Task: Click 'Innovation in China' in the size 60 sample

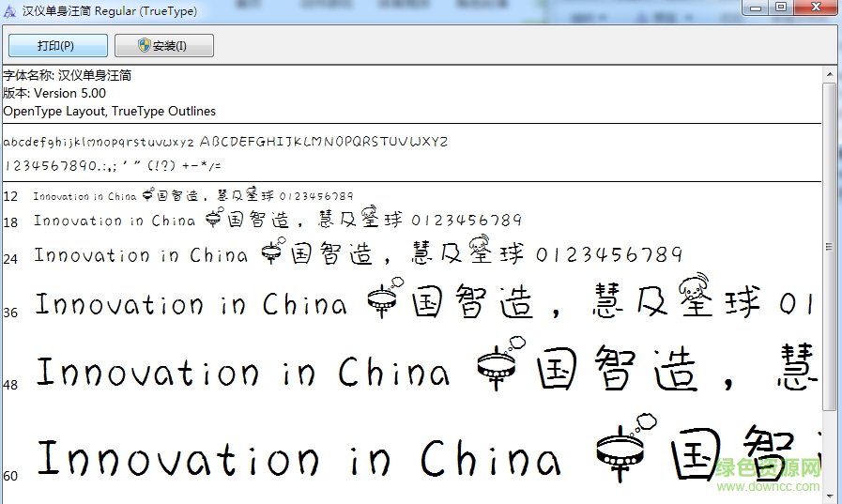Action: point(299,457)
